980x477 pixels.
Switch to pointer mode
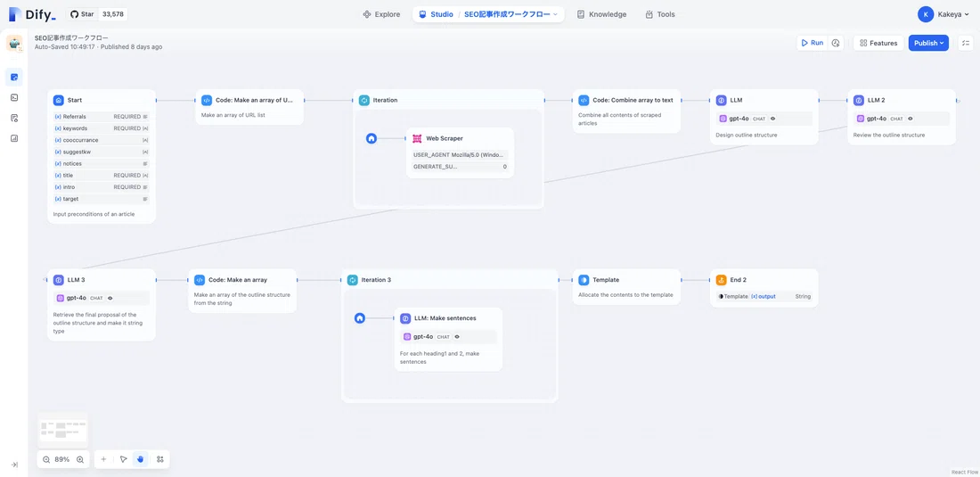[x=123, y=459]
